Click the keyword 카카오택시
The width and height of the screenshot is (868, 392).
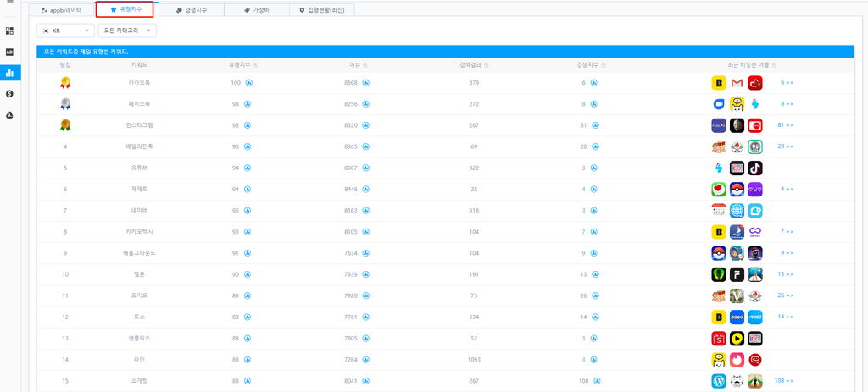pyautogui.click(x=139, y=232)
